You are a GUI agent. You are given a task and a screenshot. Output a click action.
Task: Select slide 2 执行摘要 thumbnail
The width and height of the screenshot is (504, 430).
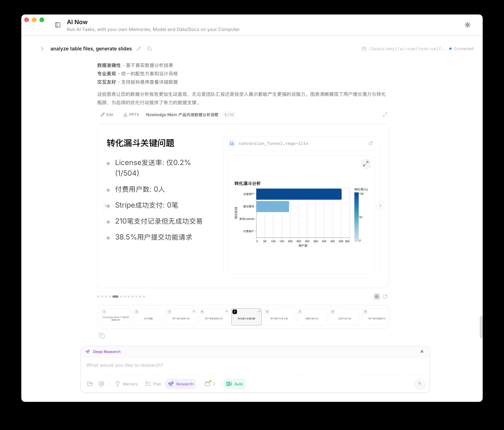148,317
